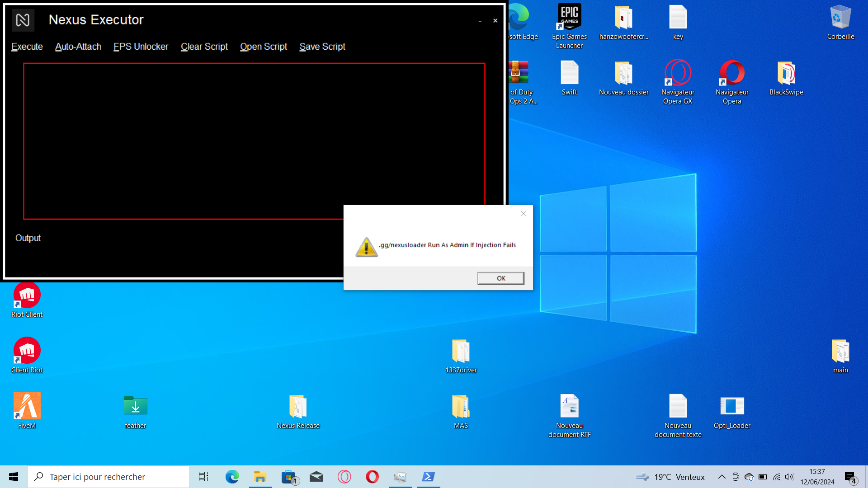Open the Nexus Release folder
Screen dimensions: 868x488
(298, 406)
